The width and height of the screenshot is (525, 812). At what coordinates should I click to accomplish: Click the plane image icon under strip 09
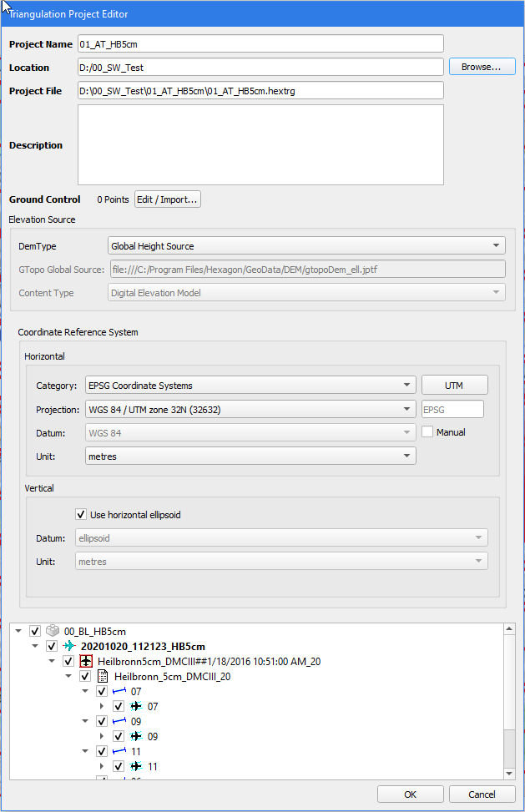coord(135,737)
